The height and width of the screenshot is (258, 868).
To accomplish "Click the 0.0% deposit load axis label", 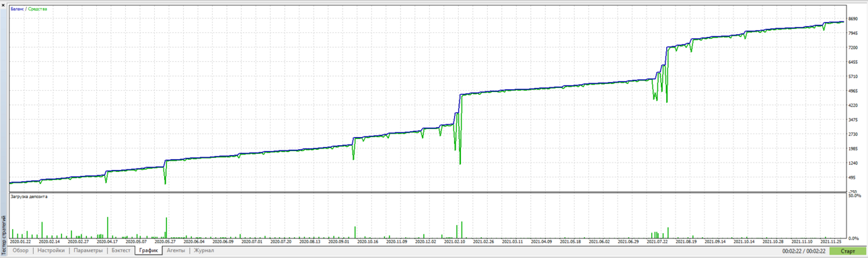I will point(855,239).
